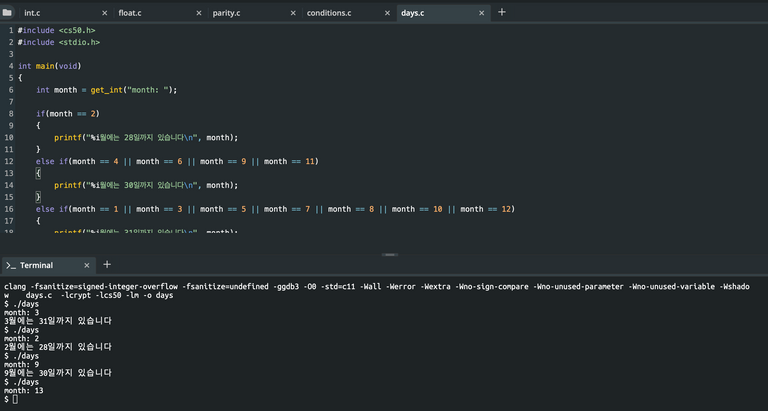This screenshot has width=768, height=411.
Task: Click 'month == 11' on line 12
Action: coord(289,161)
